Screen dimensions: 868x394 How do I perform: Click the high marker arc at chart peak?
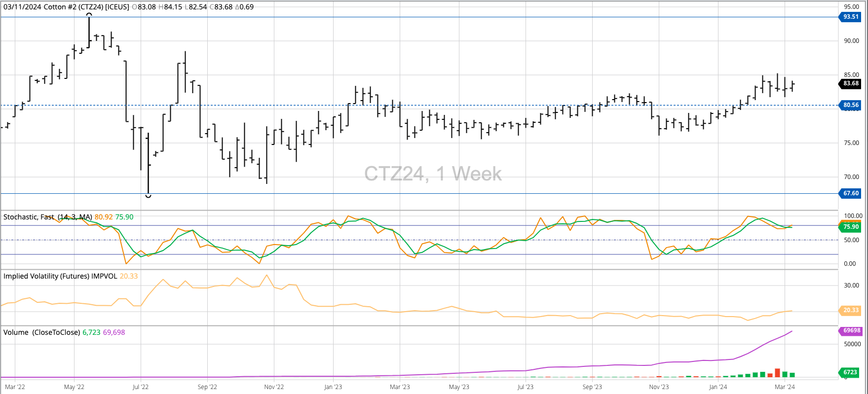coord(89,15)
